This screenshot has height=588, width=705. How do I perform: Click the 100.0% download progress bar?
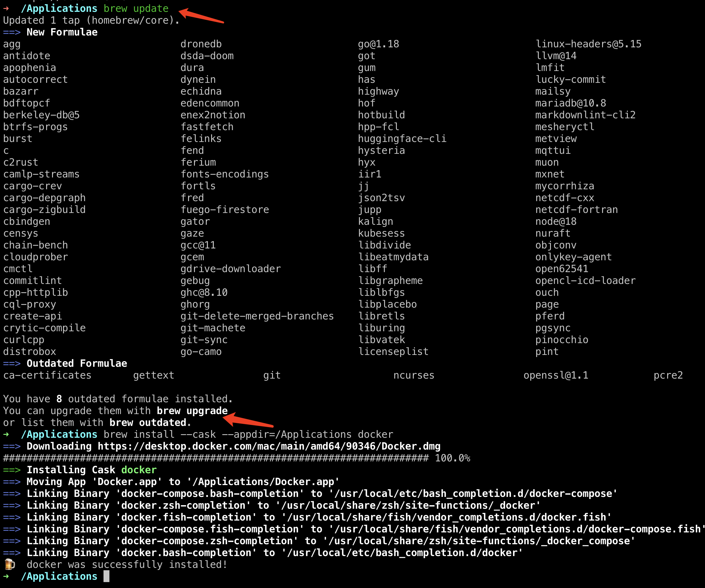pyautogui.click(x=216, y=458)
